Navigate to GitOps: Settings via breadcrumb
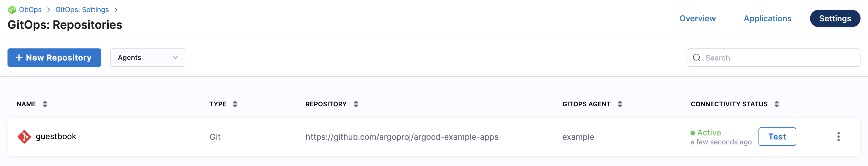The height and width of the screenshot is (166, 868). click(x=82, y=10)
